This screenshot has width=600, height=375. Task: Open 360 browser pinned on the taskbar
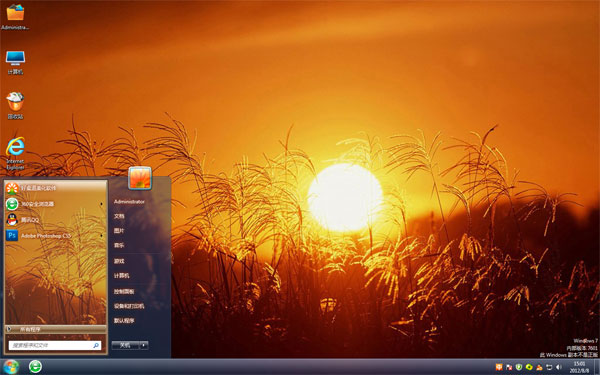tap(36, 367)
